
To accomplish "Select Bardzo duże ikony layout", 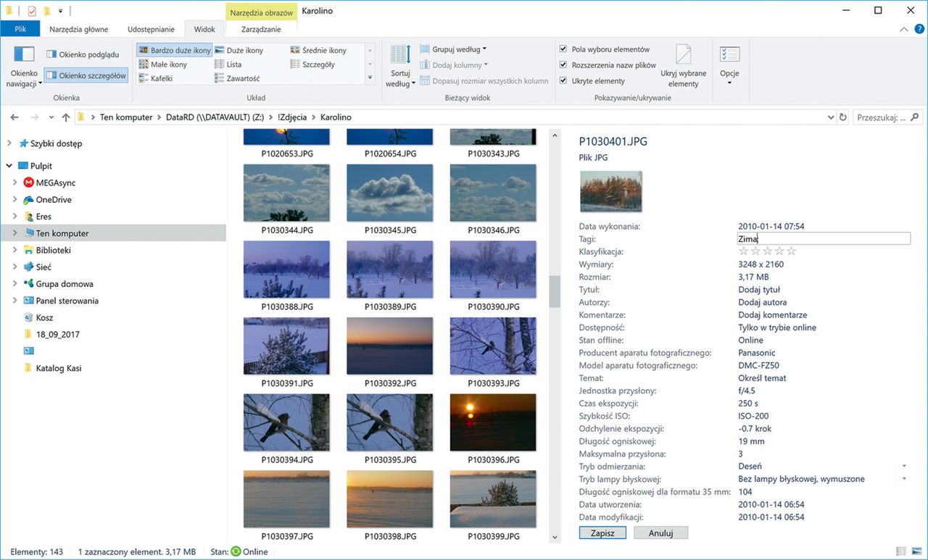I will pos(174,51).
